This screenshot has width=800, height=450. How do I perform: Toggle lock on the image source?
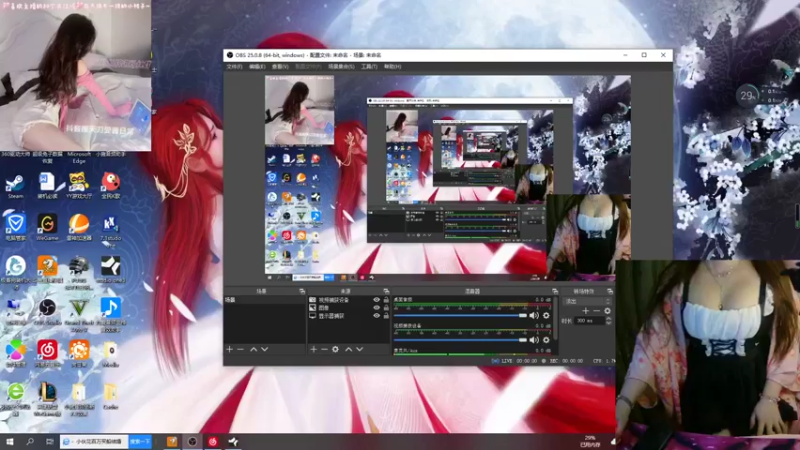[x=386, y=308]
